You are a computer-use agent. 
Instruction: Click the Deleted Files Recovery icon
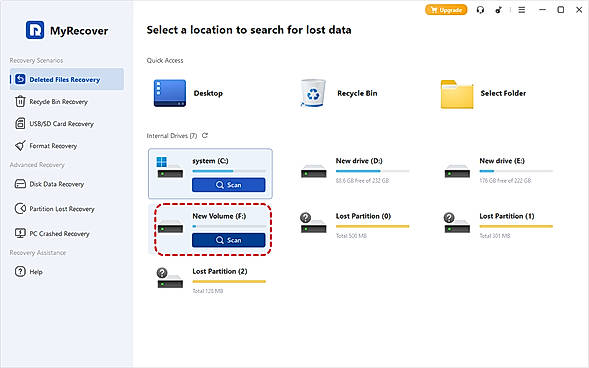point(20,79)
